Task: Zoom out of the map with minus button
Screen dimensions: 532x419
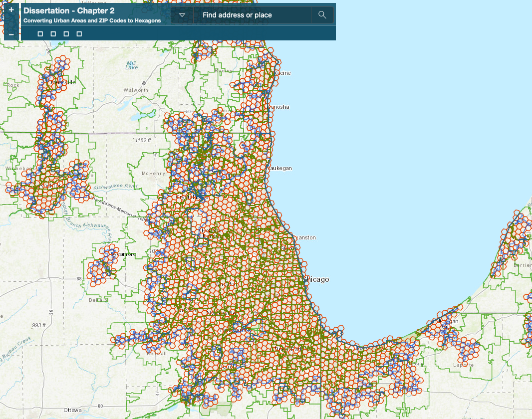Action: 11,34
